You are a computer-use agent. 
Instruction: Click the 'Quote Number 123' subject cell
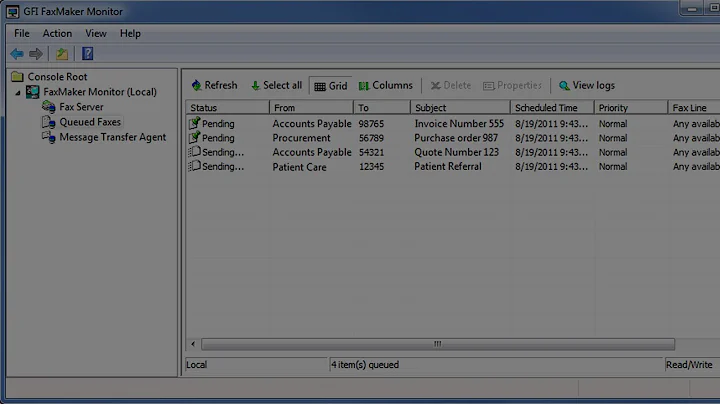[456, 152]
